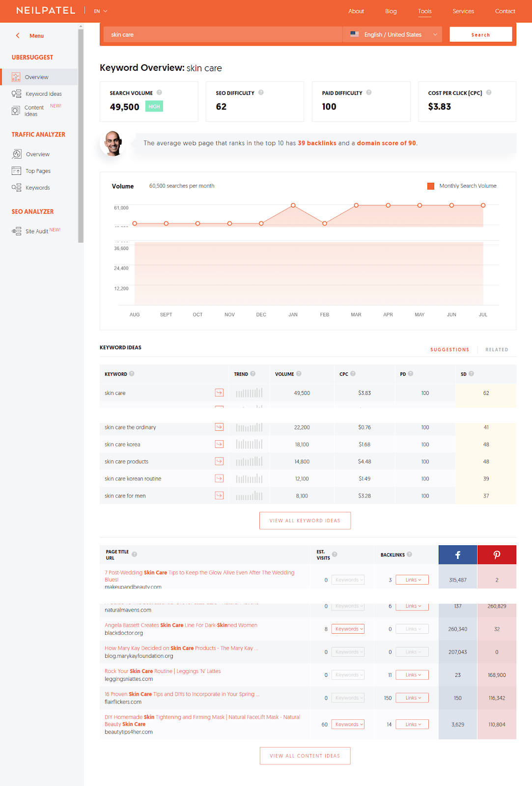Open Traffic Analyzer Overview icon
The width and height of the screenshot is (532, 786).
17,154
